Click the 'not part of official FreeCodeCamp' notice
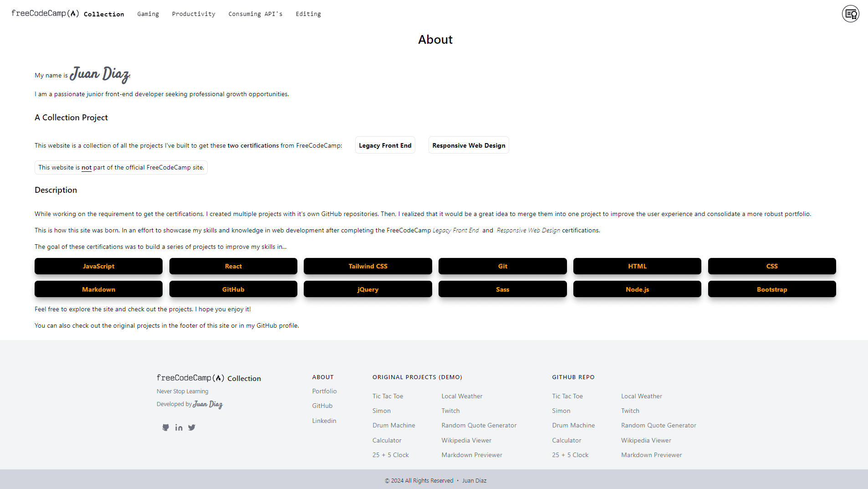Image resolution: width=868 pixels, height=489 pixels. pyautogui.click(x=121, y=167)
